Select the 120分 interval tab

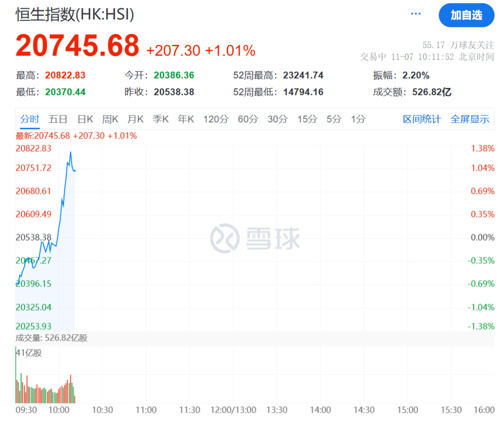tap(216, 119)
